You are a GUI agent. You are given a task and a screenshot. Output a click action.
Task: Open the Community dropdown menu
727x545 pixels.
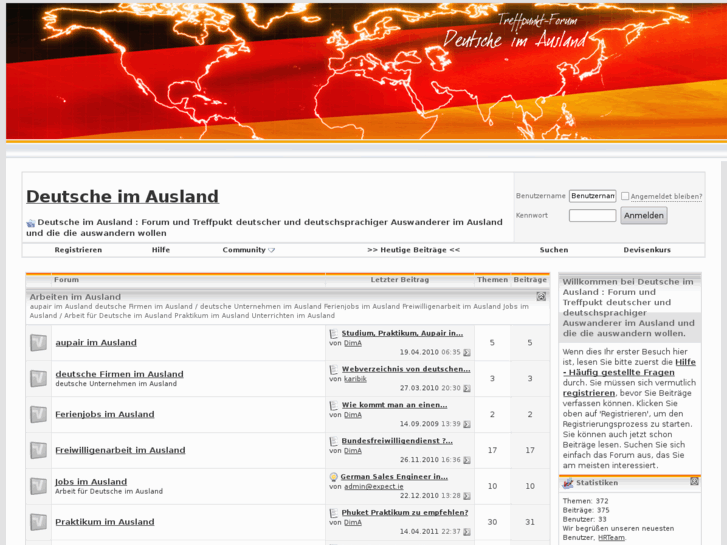click(x=249, y=250)
